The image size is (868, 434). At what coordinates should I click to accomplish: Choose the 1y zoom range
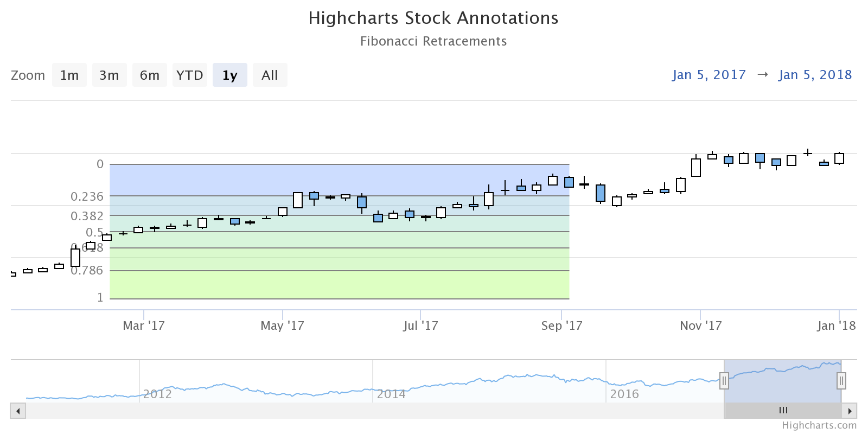(x=229, y=75)
